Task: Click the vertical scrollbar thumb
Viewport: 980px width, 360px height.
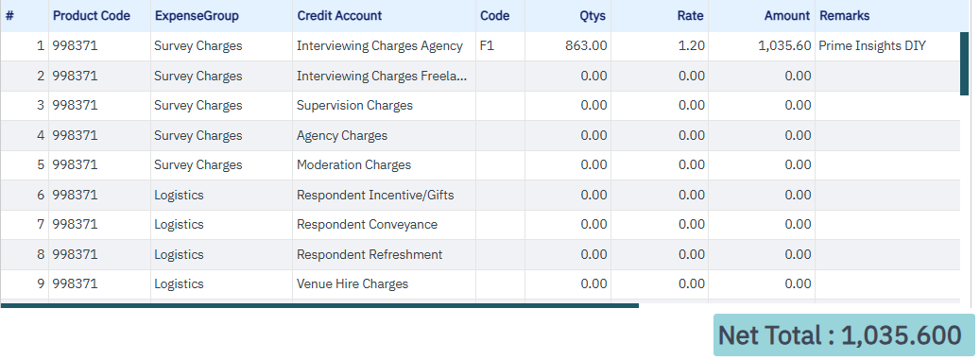Action: point(964,63)
